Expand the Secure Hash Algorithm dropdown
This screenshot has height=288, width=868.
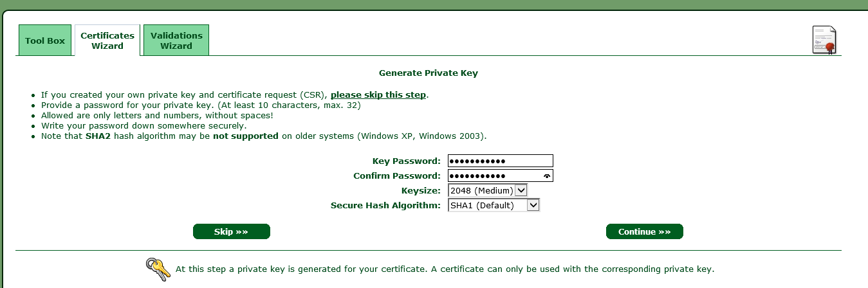[494, 206]
